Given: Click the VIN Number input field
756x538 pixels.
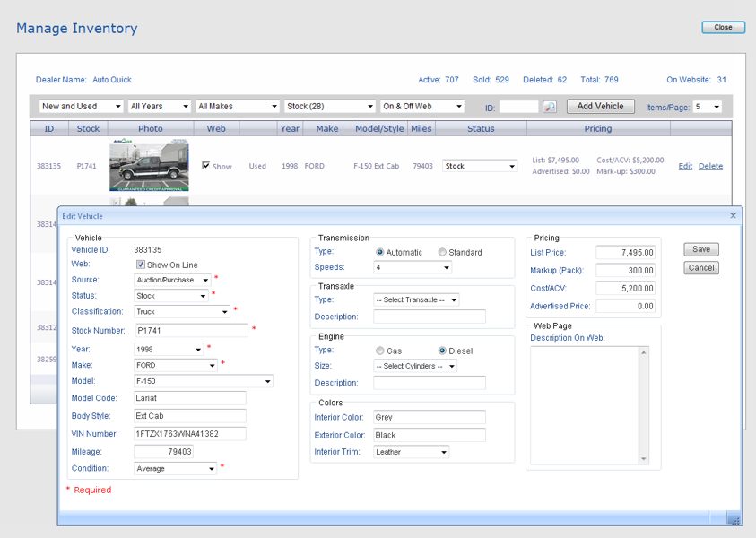Looking at the screenshot, I should (190, 433).
